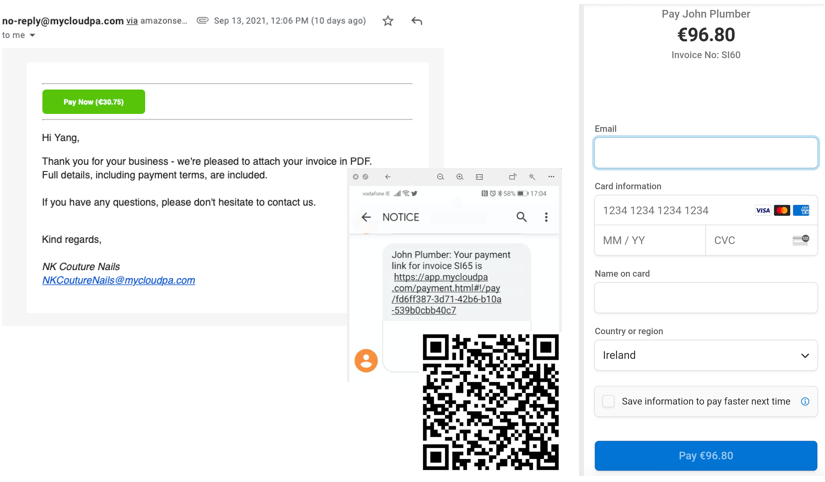Image resolution: width=825 pixels, height=482 pixels.
Task: Click the attachment paperclip icon in email header
Action: (x=203, y=21)
